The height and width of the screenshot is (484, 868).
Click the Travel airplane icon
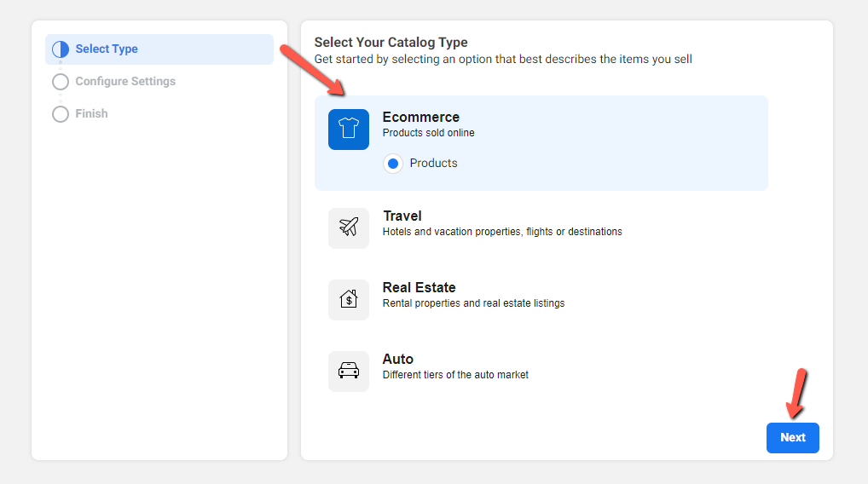pyautogui.click(x=348, y=228)
